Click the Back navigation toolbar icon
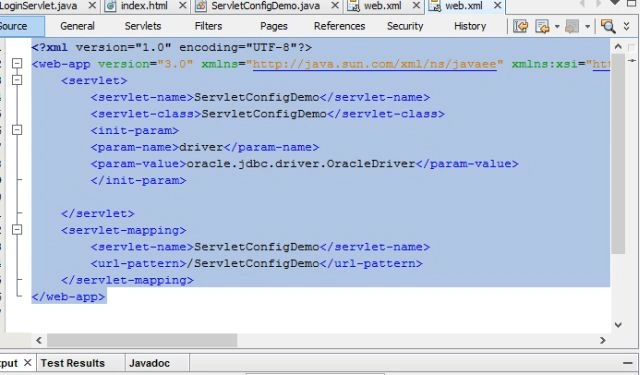This screenshot has height=375, width=640. click(x=542, y=26)
